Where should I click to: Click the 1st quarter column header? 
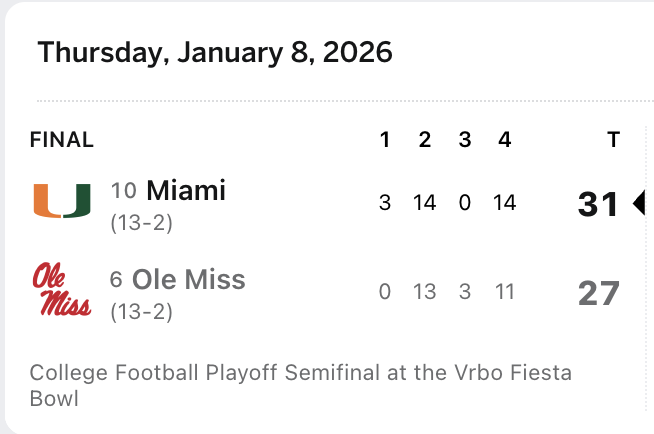[x=385, y=140]
